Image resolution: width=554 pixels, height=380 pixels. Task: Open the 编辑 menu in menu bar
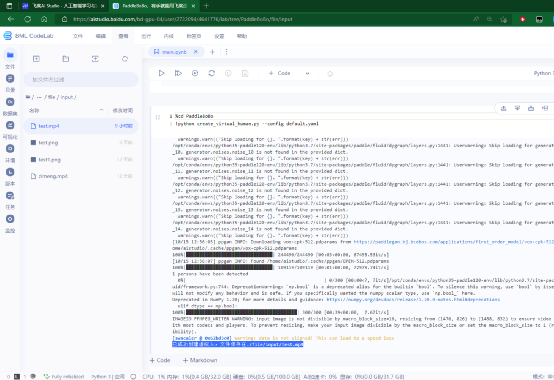(101, 36)
